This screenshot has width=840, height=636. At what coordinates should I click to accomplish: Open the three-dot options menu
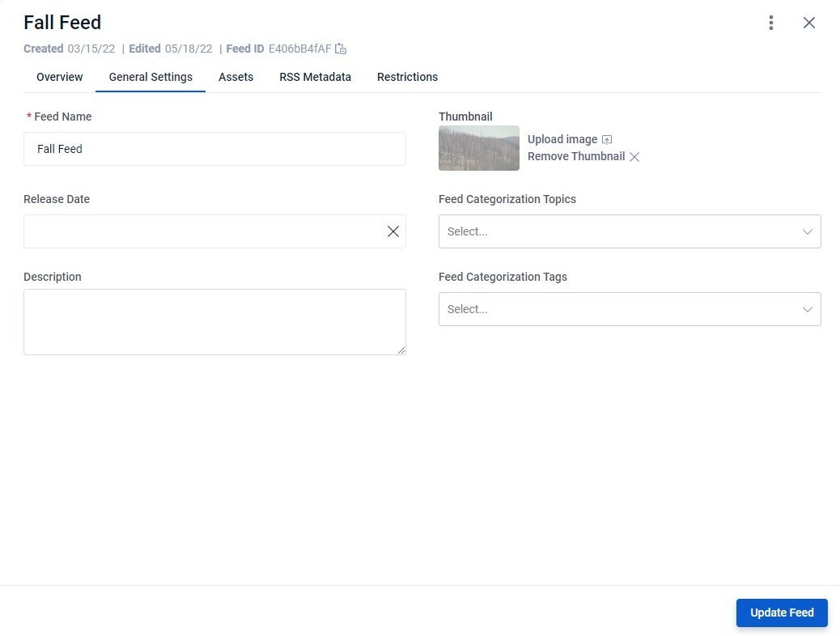pos(770,23)
